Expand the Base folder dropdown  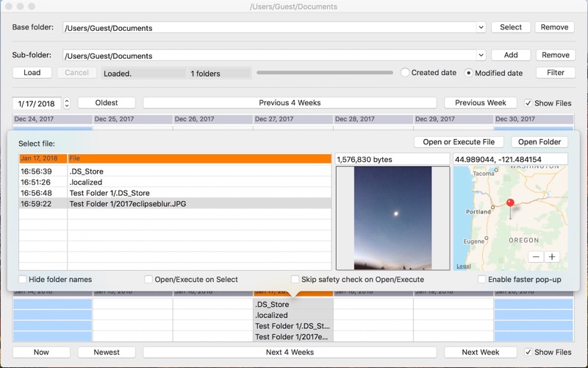[481, 28]
